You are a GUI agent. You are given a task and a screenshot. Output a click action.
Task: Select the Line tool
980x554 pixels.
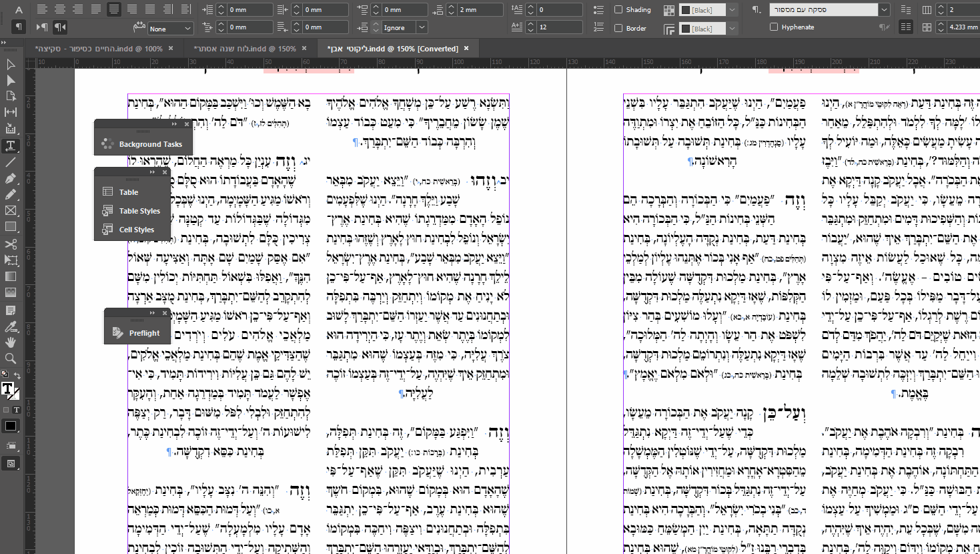[x=9, y=162]
